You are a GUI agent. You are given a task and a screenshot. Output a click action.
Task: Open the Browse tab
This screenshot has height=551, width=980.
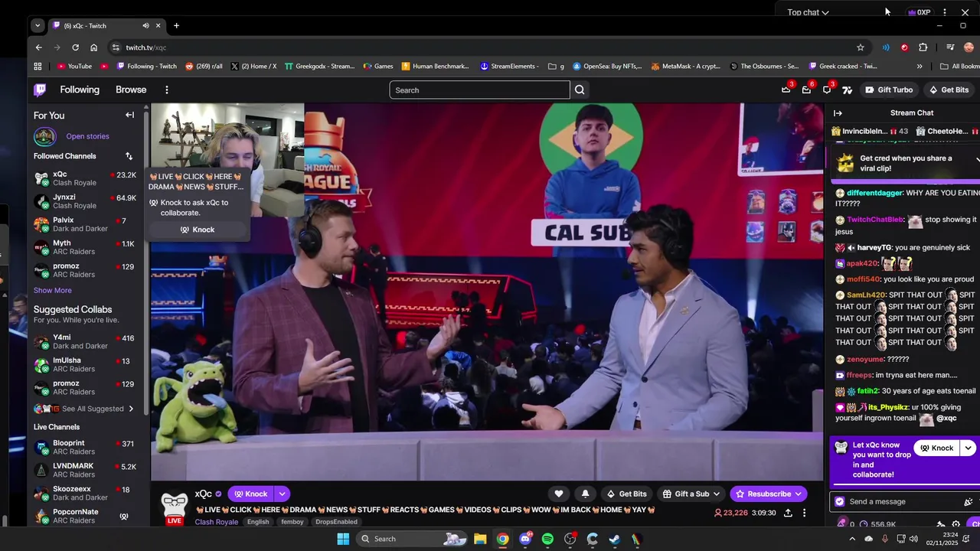click(x=131, y=90)
